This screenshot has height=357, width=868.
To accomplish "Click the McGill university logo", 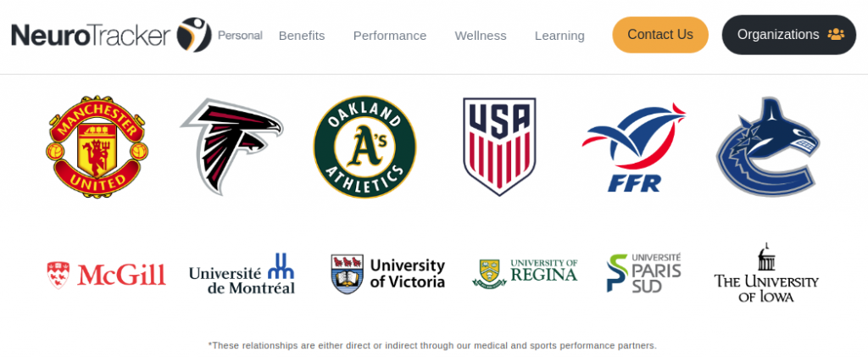I will (x=106, y=275).
